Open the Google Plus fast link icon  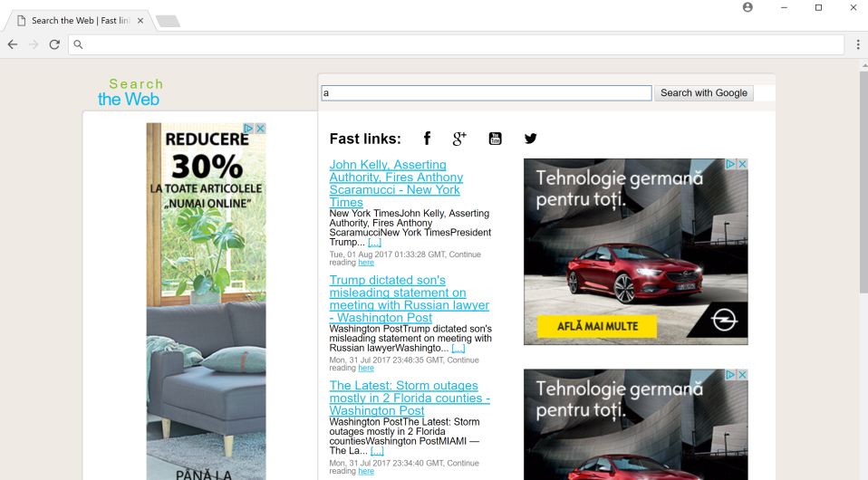pyautogui.click(x=459, y=139)
